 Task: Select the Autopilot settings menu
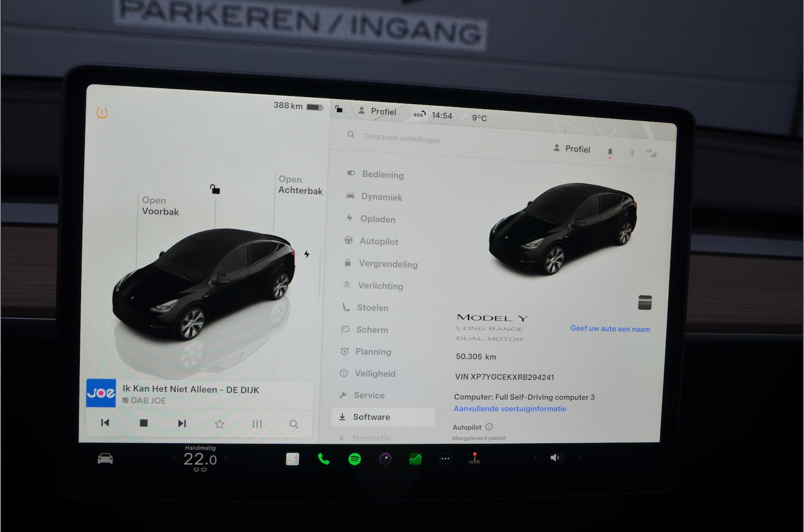tap(378, 241)
